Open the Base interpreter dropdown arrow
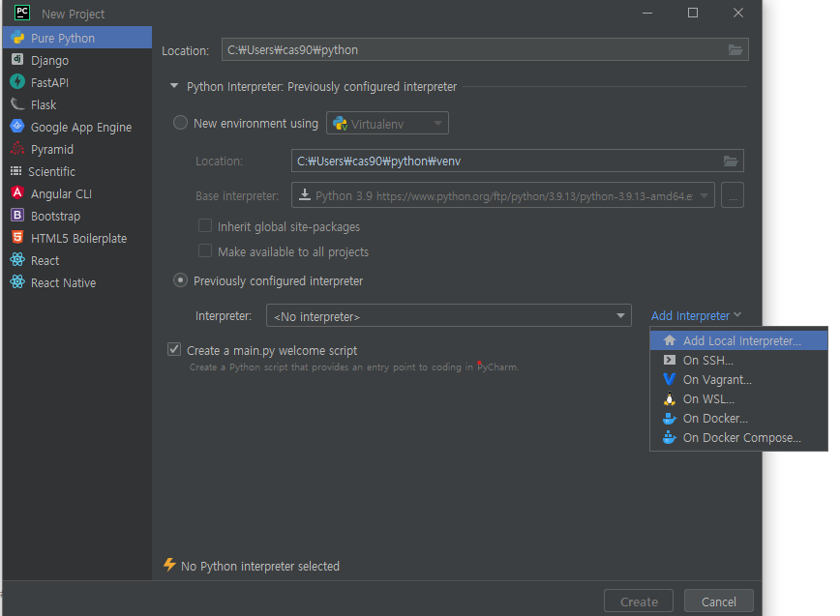The image size is (840, 616). pos(704,195)
